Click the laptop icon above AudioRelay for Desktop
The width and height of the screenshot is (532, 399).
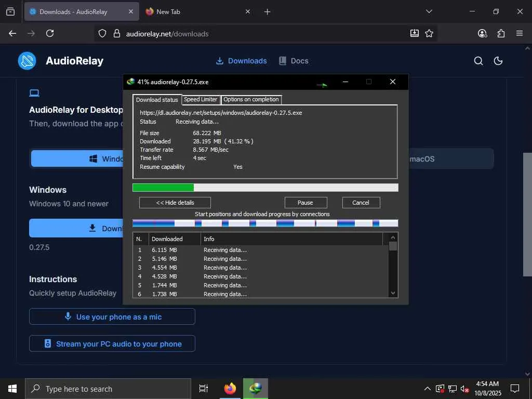click(x=34, y=93)
